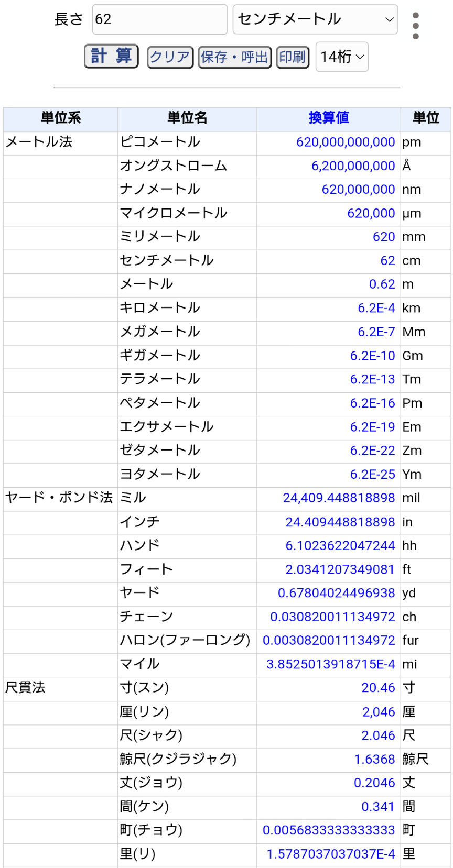The image size is (453, 868).
Task: Click the millimeter value 620
Action: click(x=383, y=237)
